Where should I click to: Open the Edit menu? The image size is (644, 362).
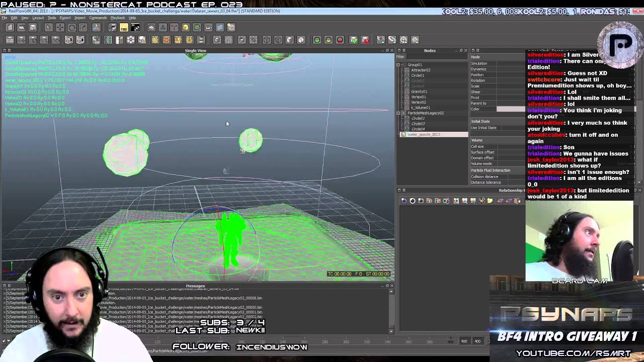tap(14, 18)
